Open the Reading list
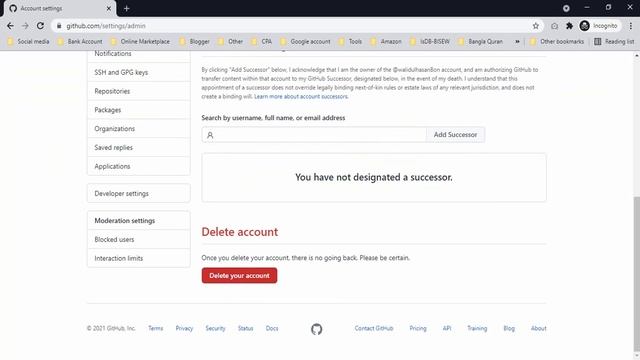 tap(614, 42)
